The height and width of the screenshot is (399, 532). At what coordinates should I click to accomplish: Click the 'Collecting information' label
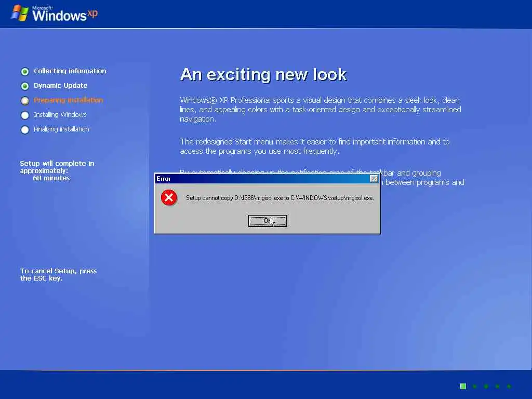click(70, 71)
